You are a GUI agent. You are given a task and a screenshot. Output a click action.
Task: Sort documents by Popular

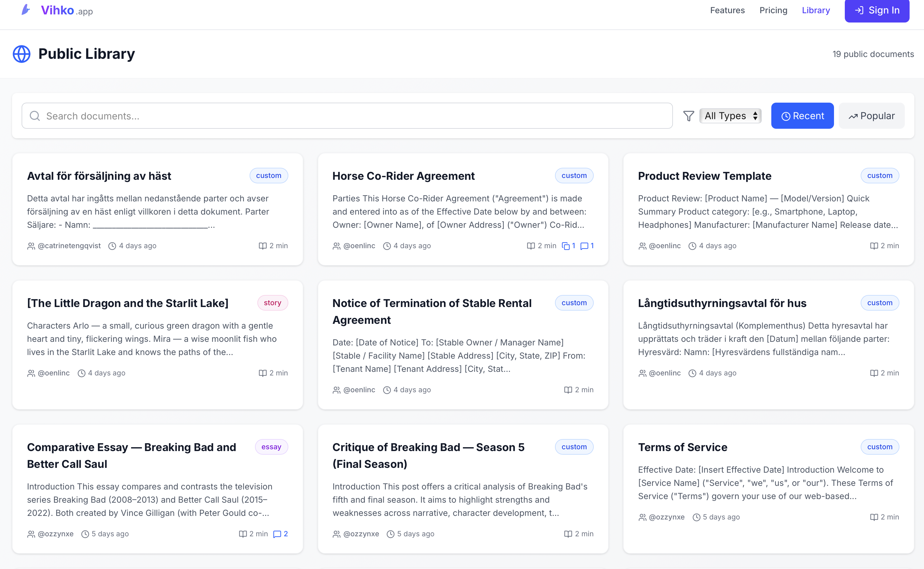coord(871,116)
